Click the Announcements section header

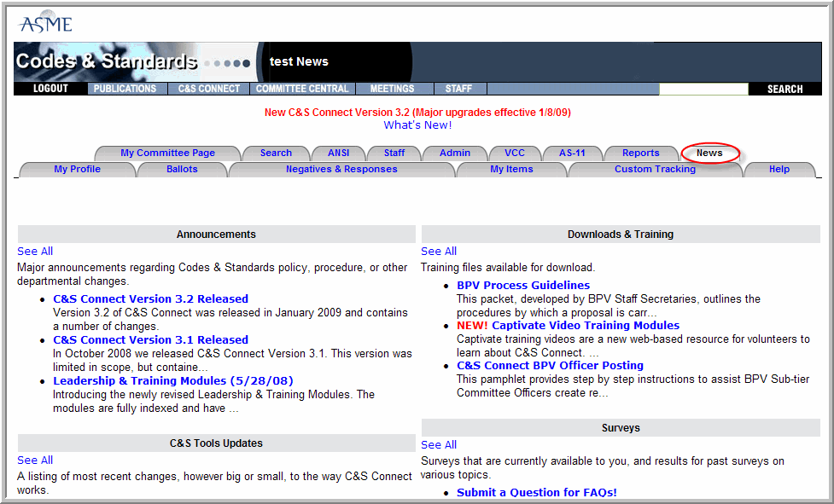(x=217, y=235)
